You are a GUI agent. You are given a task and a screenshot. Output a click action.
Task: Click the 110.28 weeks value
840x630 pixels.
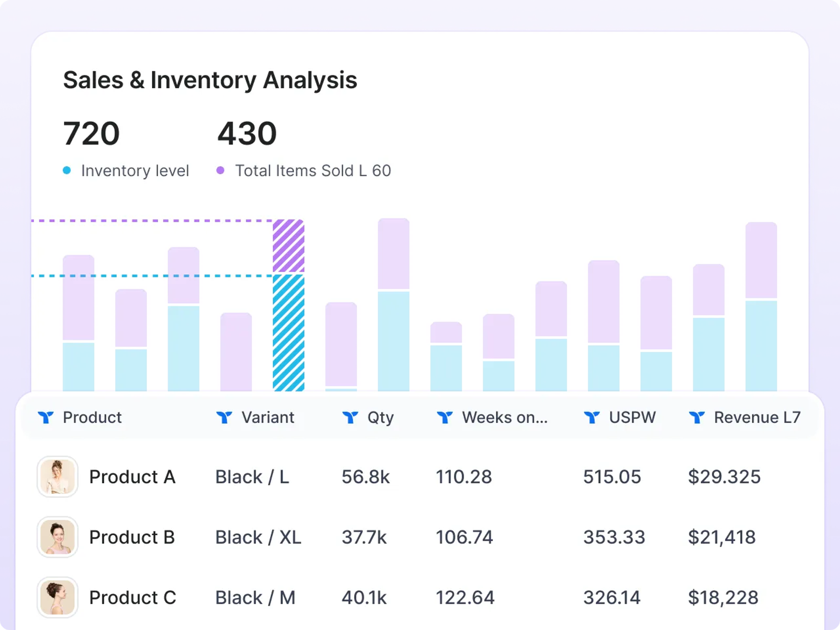tap(464, 477)
